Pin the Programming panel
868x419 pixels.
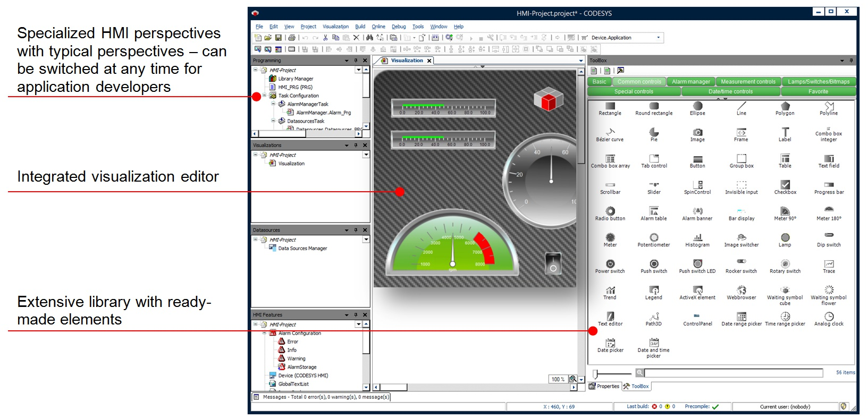356,61
